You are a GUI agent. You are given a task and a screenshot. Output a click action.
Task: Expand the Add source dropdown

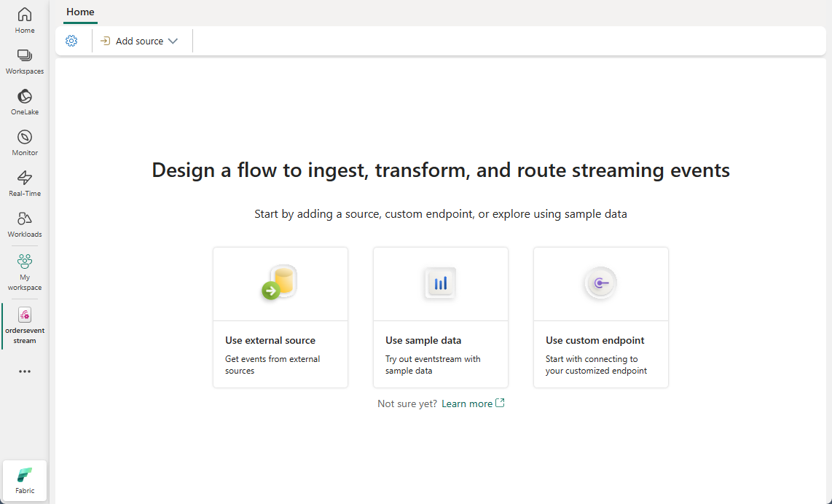(138, 42)
